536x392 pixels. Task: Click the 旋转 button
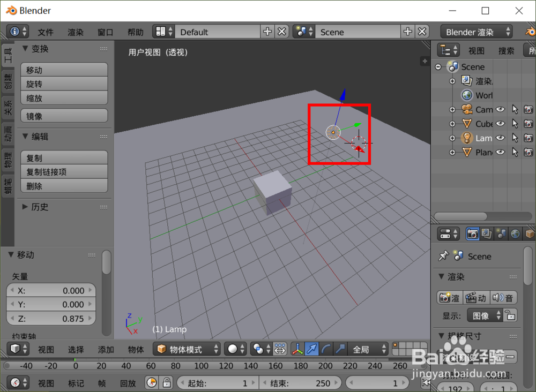click(64, 84)
